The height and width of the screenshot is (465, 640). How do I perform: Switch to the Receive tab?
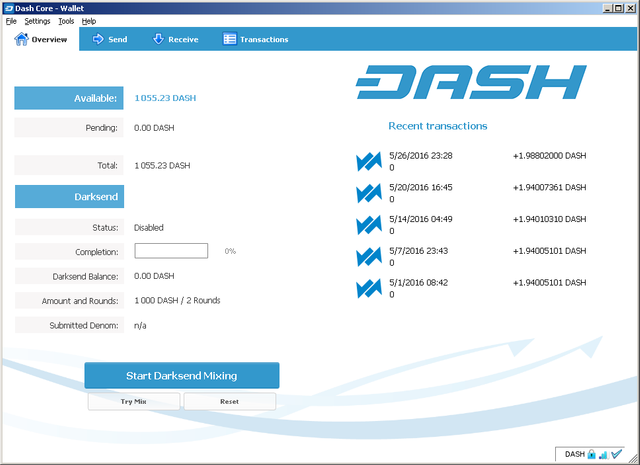click(175, 40)
